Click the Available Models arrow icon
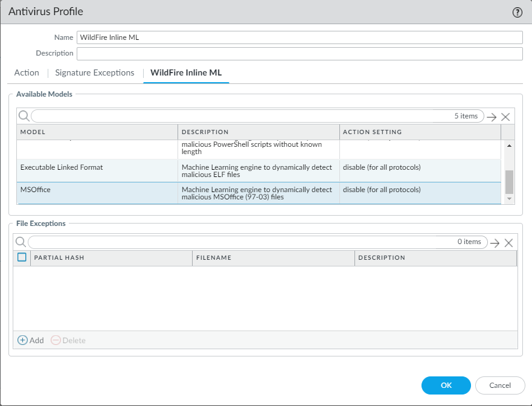 coord(492,117)
